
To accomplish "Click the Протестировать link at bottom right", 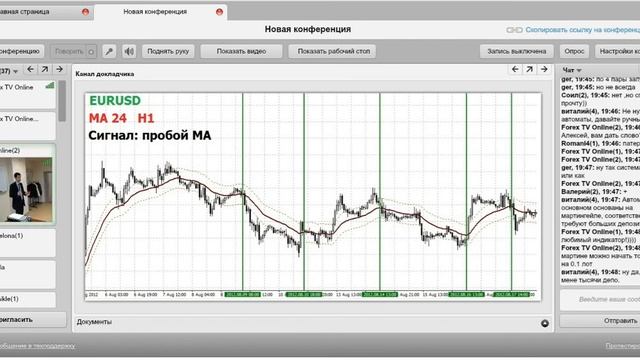I will [623, 346].
